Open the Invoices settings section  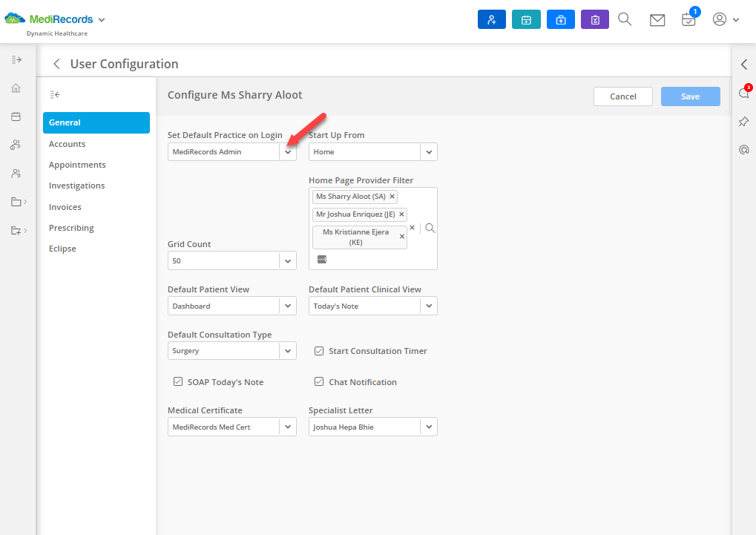tap(65, 207)
